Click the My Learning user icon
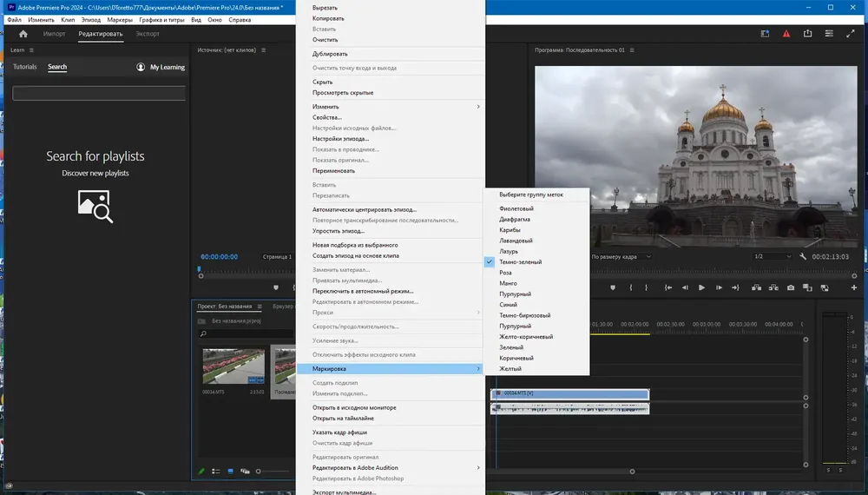 point(141,67)
